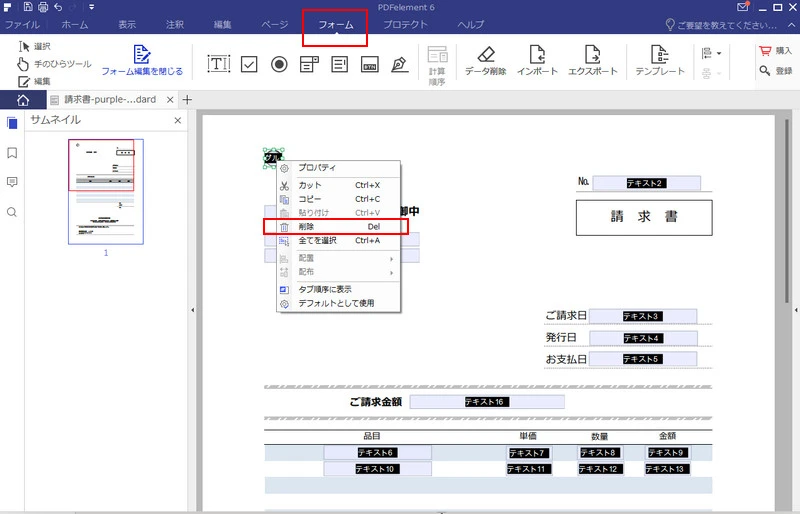Close the サムネイル panel
Image resolution: width=800 pixels, height=514 pixels.
coord(178,120)
